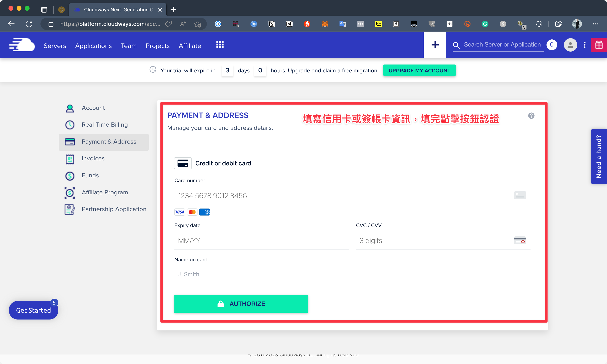The image size is (607, 364).
Task: Click the Cloudways cloud logo
Action: 22,45
